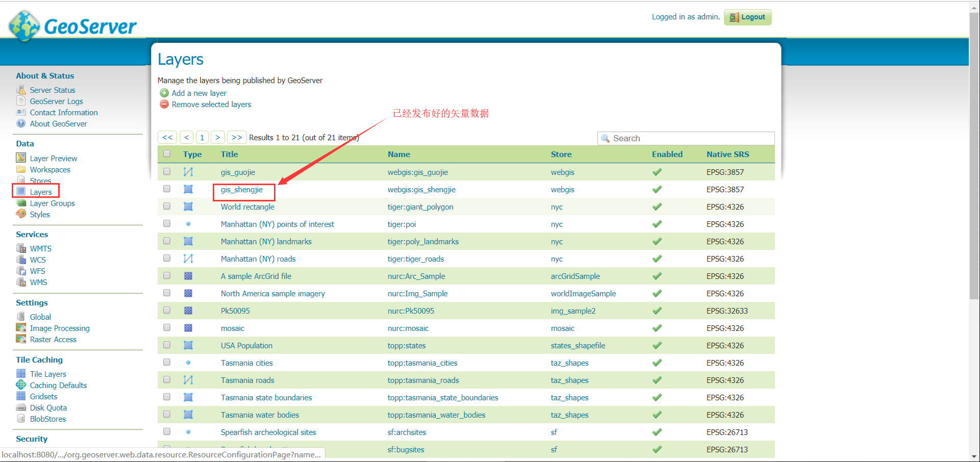Check the USA Population row checkbox
The height and width of the screenshot is (462, 980).
click(x=167, y=345)
